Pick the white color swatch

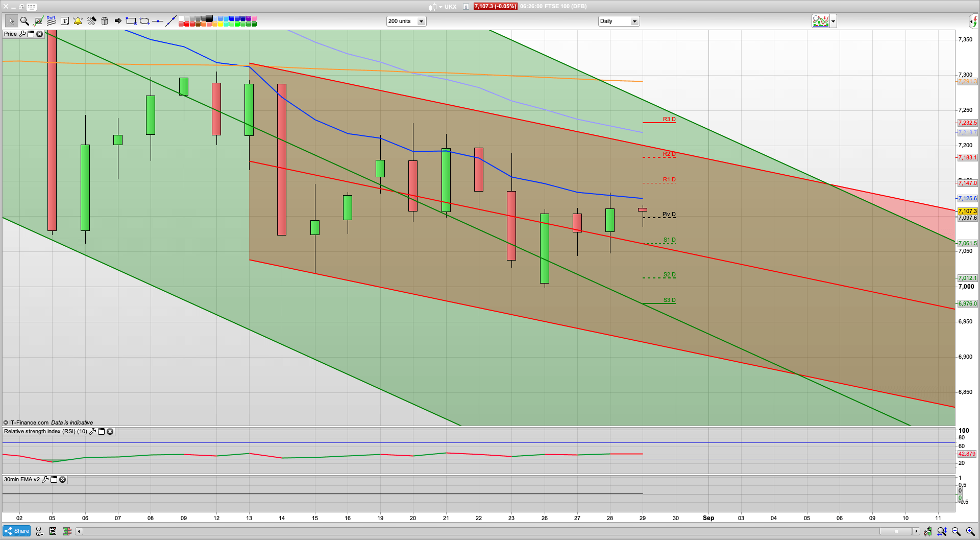pos(181,18)
